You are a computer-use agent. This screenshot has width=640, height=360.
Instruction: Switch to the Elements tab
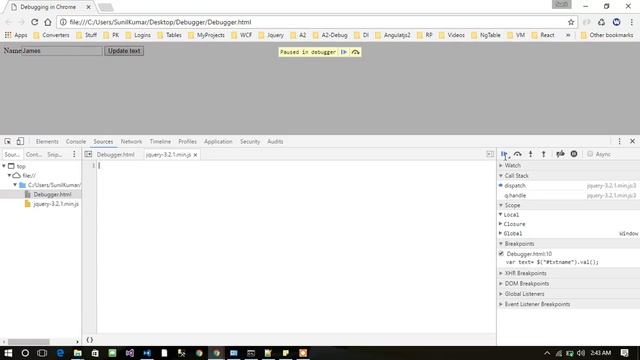[47, 142]
